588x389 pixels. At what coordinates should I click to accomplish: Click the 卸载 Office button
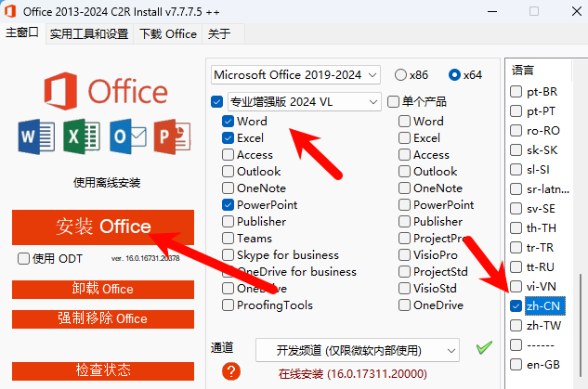[x=103, y=289]
